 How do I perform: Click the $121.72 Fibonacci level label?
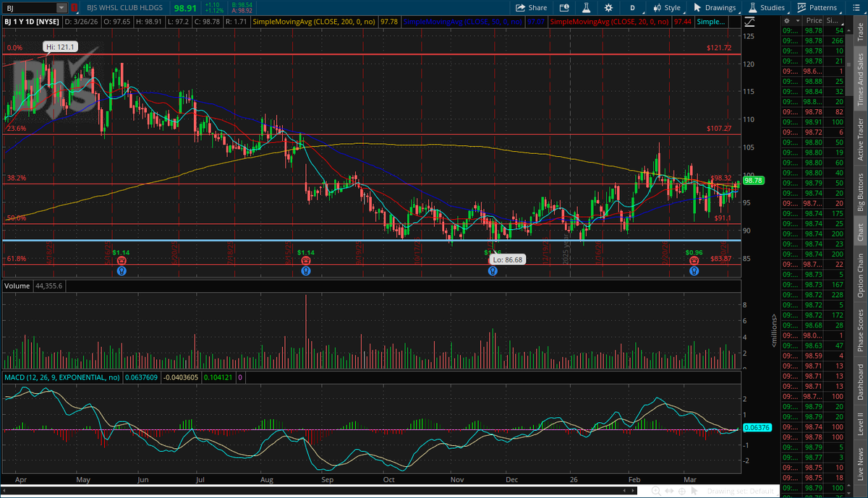tap(720, 48)
